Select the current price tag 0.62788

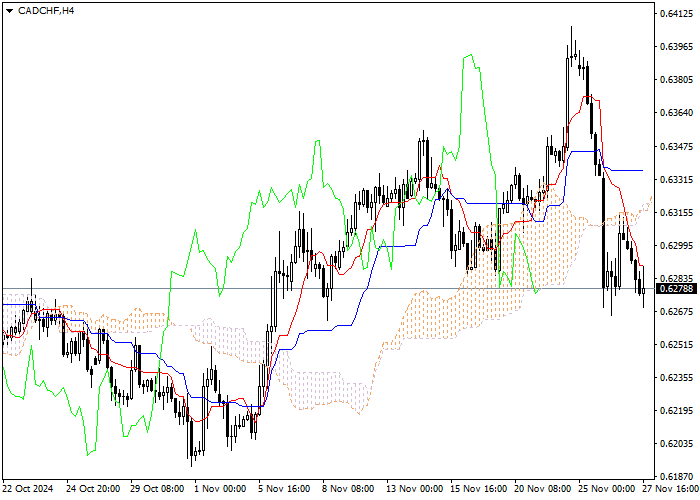coord(676,289)
